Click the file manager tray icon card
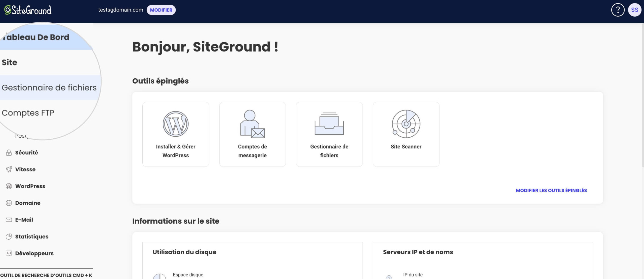The height and width of the screenshot is (279, 644). [329, 124]
